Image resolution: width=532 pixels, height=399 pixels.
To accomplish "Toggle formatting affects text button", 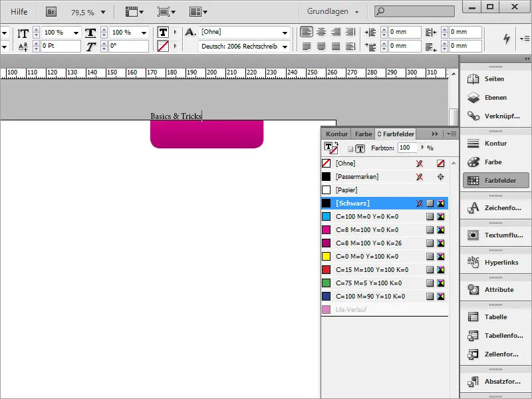I will pyautogui.click(x=360, y=148).
